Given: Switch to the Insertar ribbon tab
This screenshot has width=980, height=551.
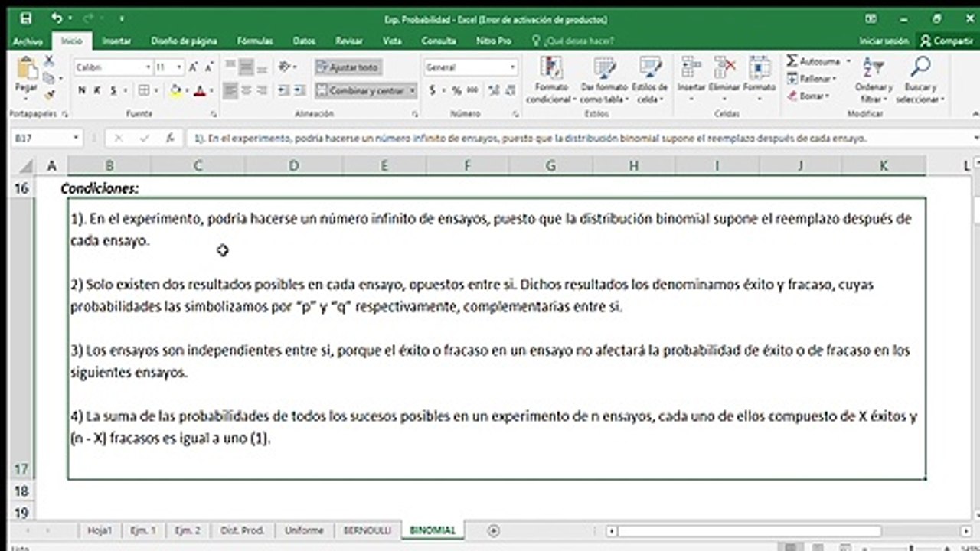Looking at the screenshot, I should click(x=116, y=41).
